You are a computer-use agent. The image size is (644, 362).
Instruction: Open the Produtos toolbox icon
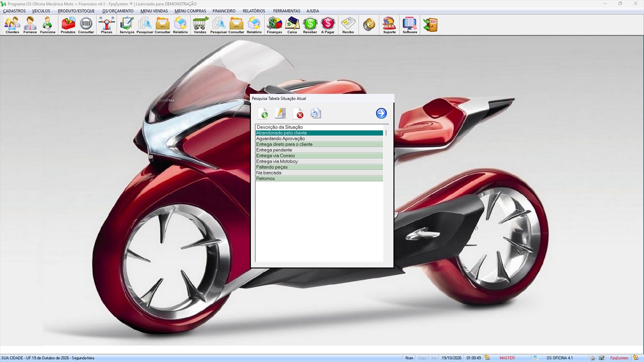(68, 25)
